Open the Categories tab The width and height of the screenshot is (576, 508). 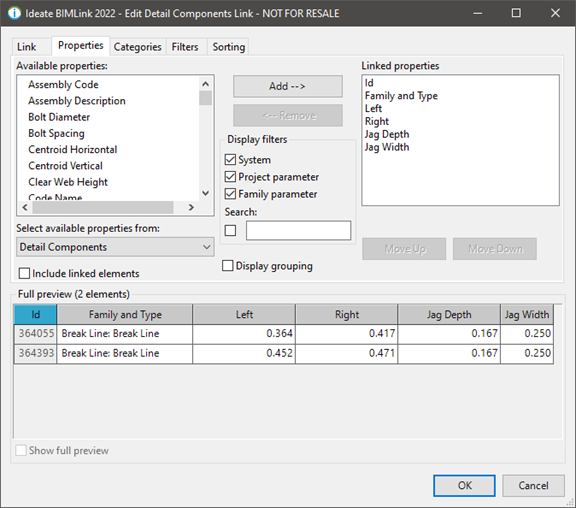click(138, 47)
